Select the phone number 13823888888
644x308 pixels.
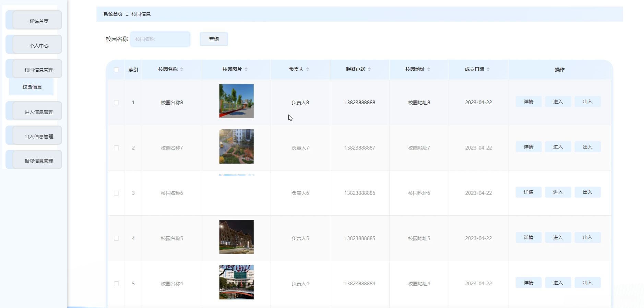pyautogui.click(x=360, y=103)
